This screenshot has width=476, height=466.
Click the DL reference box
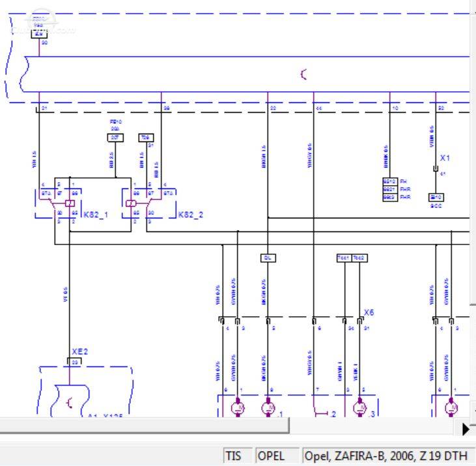click(x=268, y=258)
